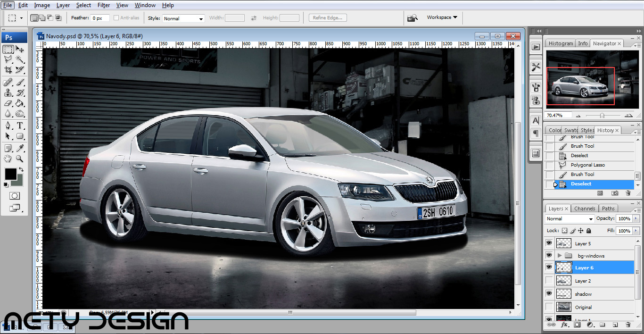This screenshot has height=334, width=644.
Task: Select the Polygonal Lasso tool in the toolbox
Action: pyautogui.click(x=8, y=59)
